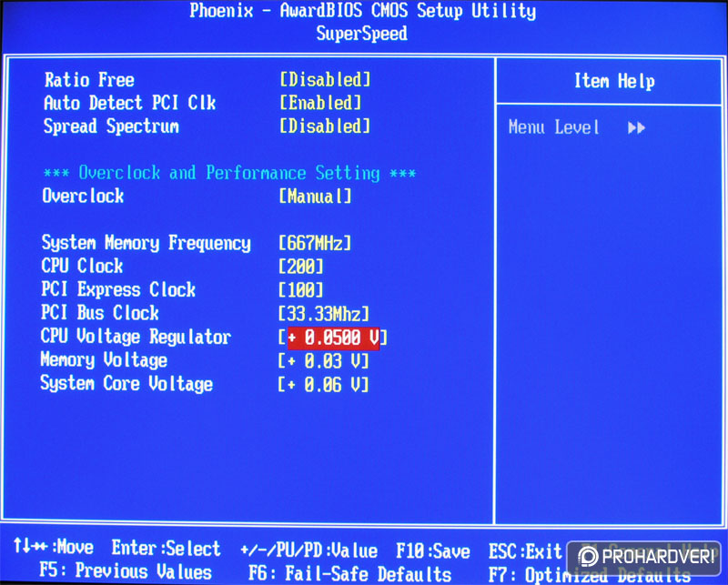Screen dimensions: 728x585
Task: Toggle Auto Detect PCI Clk [Enabled] value
Action: (320, 103)
